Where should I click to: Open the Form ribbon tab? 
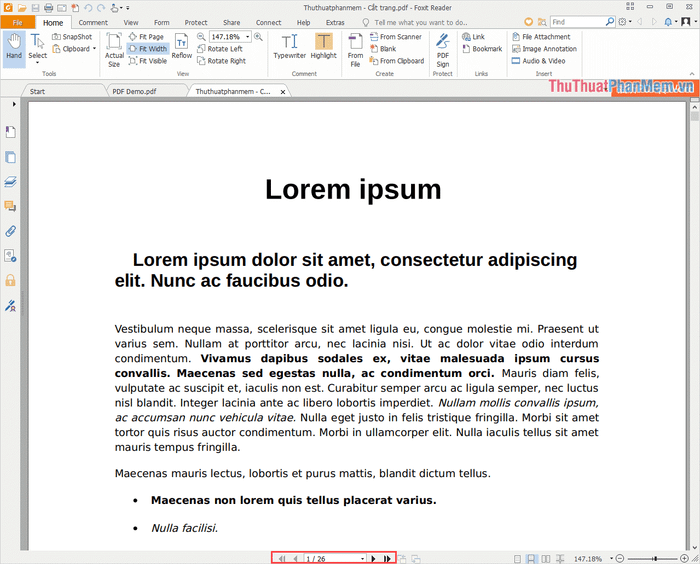162,22
